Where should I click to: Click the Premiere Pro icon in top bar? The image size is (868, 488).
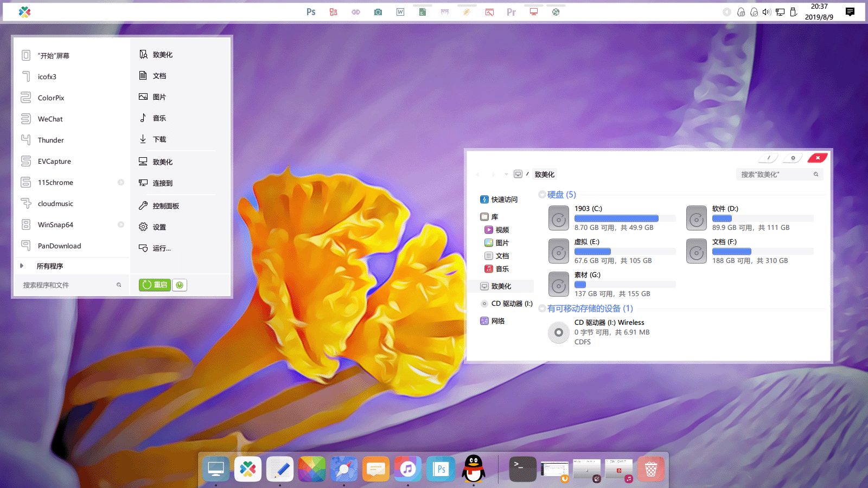511,12
